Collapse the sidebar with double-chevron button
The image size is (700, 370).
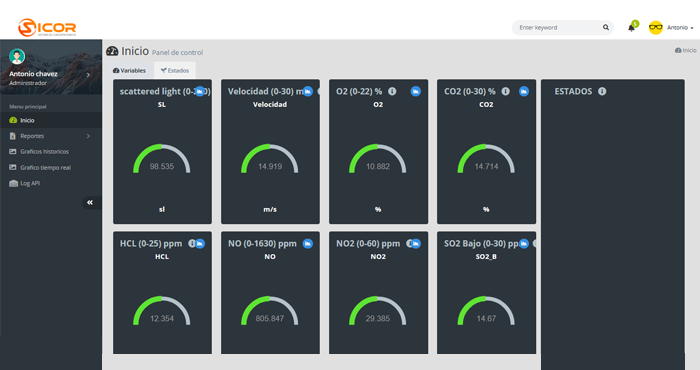click(90, 203)
